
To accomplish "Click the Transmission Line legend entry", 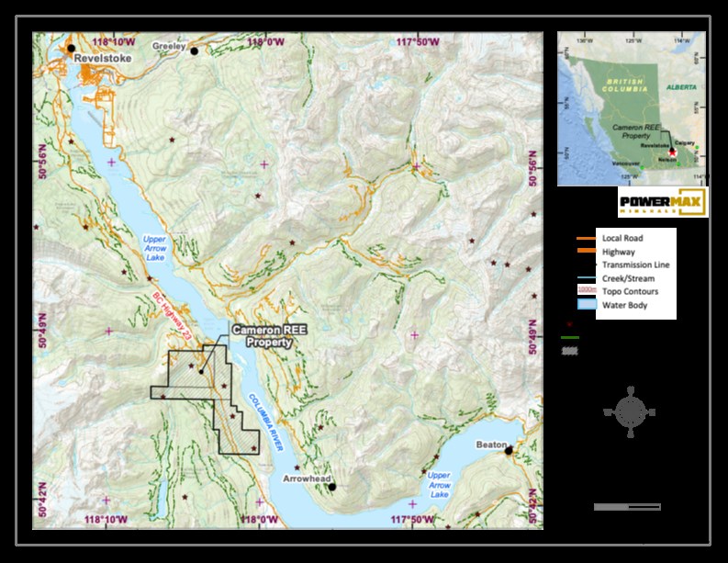I will tap(635, 265).
